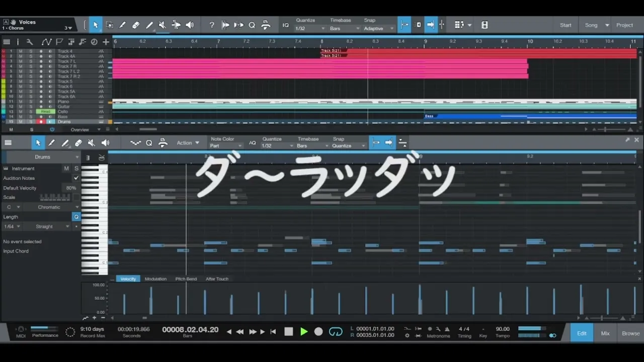The height and width of the screenshot is (362, 644).
Task: Mute the Piano track in track list
Action: pos(21,102)
